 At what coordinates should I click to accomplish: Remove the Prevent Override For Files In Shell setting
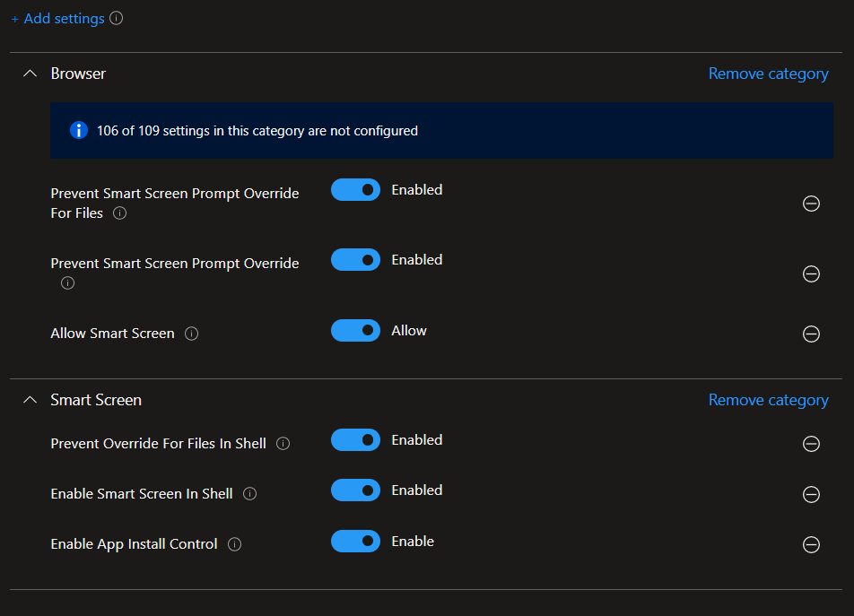tap(811, 444)
